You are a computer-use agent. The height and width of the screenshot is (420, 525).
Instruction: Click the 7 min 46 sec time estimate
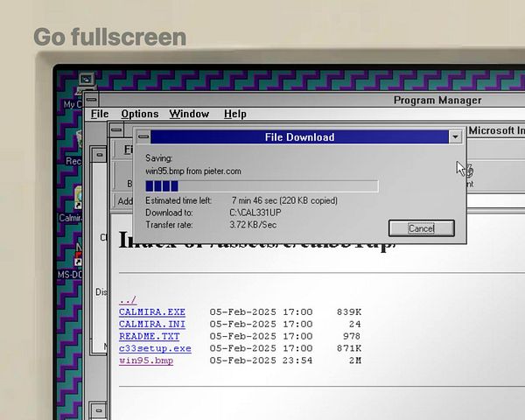pyautogui.click(x=254, y=200)
